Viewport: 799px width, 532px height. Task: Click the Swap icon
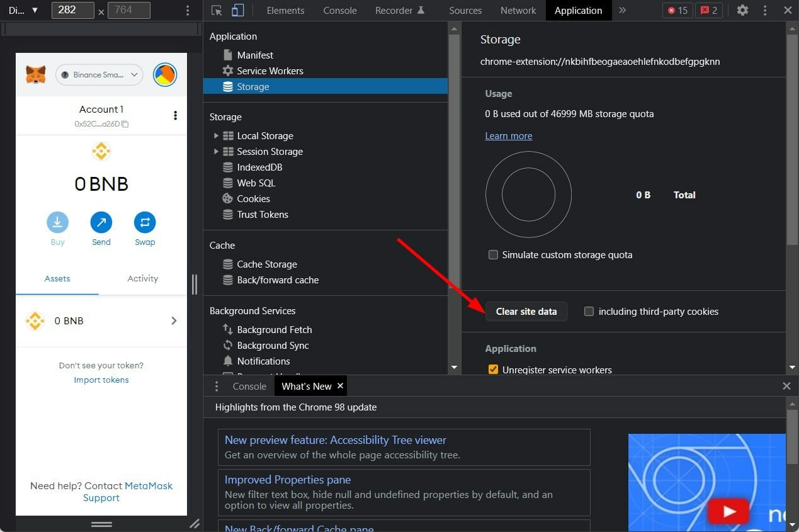pyautogui.click(x=145, y=222)
